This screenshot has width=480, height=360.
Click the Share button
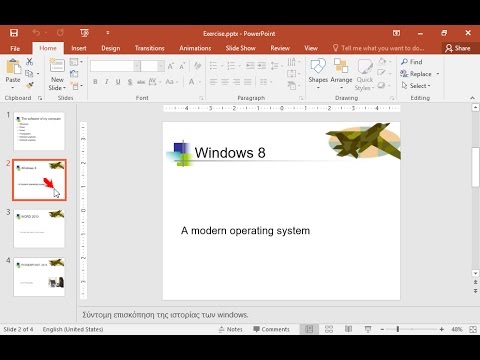pos(458,48)
